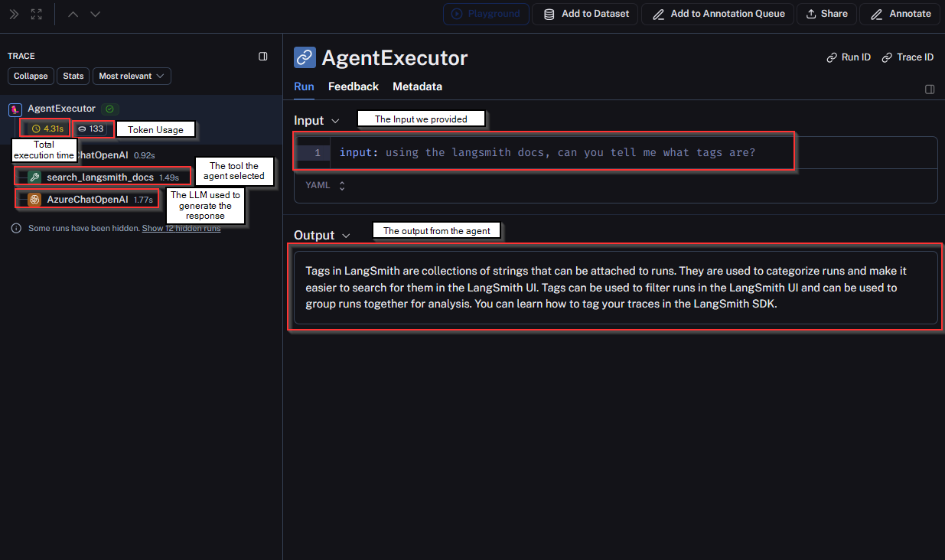
Task: Click the double-chevron expand sidebar icon
Action: (x=14, y=14)
